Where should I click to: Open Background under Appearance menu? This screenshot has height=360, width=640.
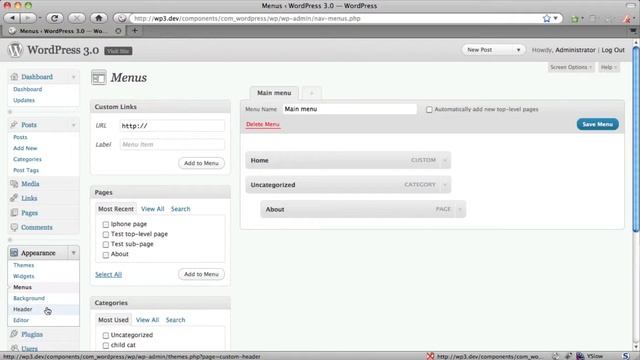29,298
